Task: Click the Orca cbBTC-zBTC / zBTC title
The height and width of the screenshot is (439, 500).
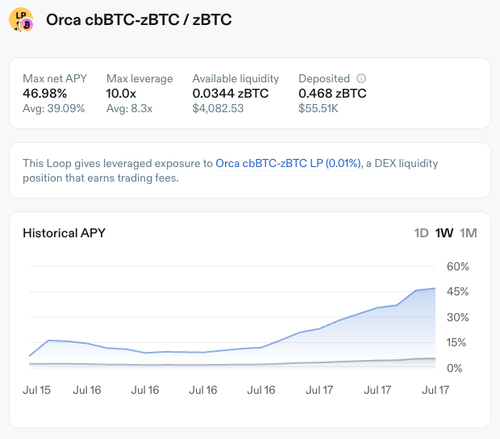Action: pyautogui.click(x=139, y=20)
